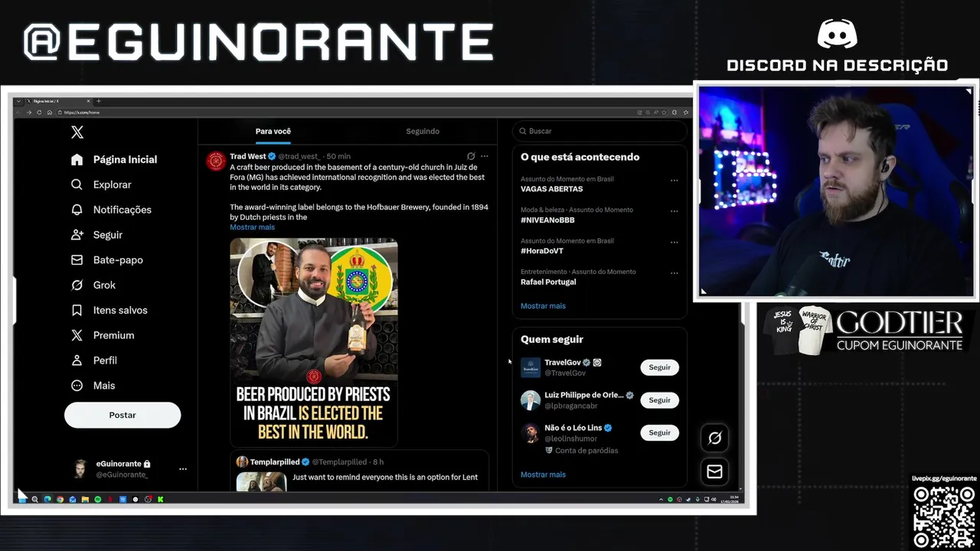Screen dimensions: 980x551
Task: Open File Explorer from taskbar
Action: pyautogui.click(x=85, y=500)
